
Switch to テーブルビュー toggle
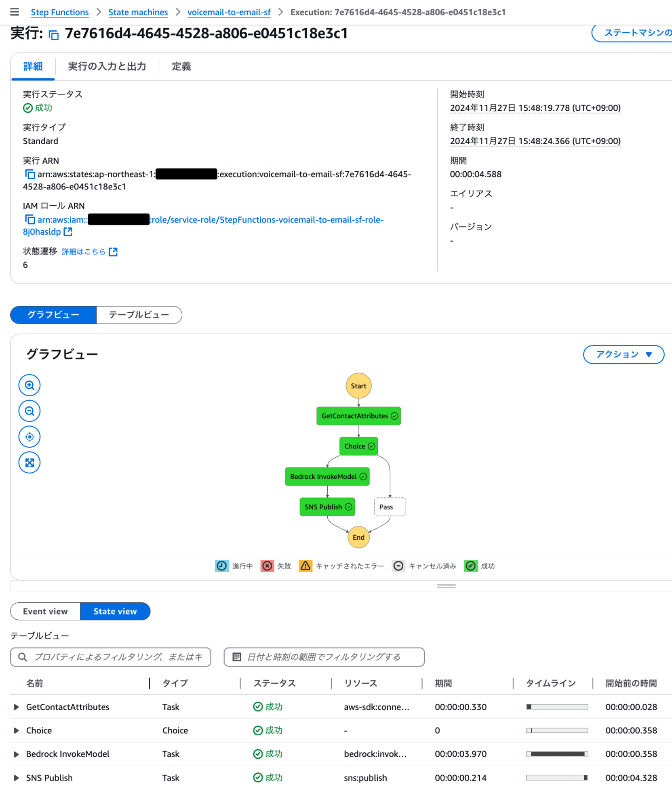(139, 315)
